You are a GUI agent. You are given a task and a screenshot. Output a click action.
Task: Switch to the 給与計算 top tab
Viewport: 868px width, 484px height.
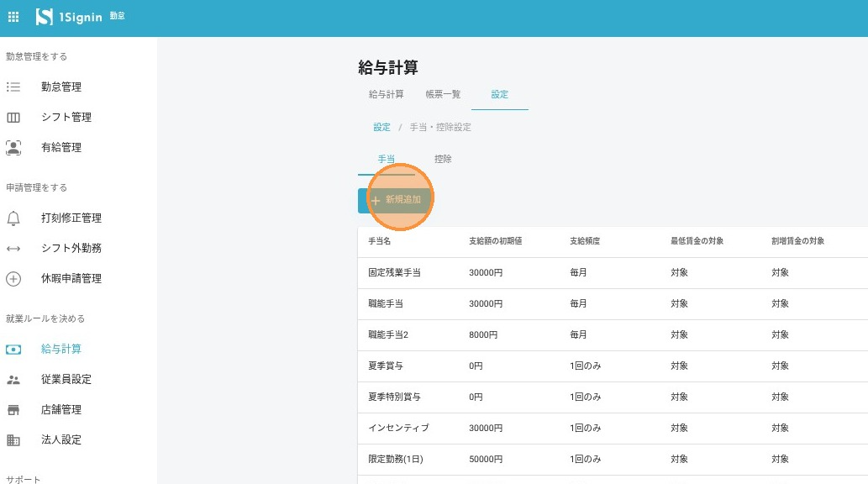tap(386, 94)
